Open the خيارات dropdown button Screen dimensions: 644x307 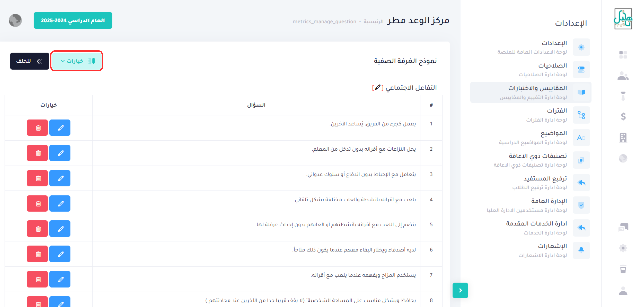[77, 61]
